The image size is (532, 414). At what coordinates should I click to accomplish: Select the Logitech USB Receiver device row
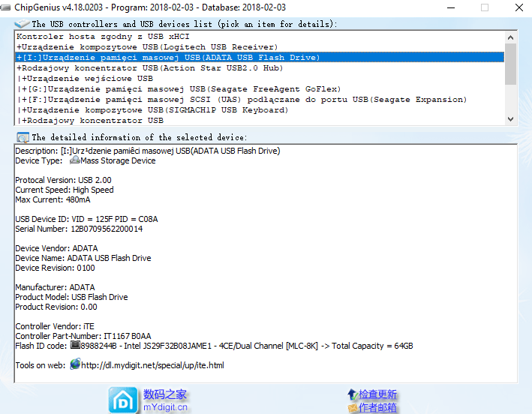click(x=260, y=46)
